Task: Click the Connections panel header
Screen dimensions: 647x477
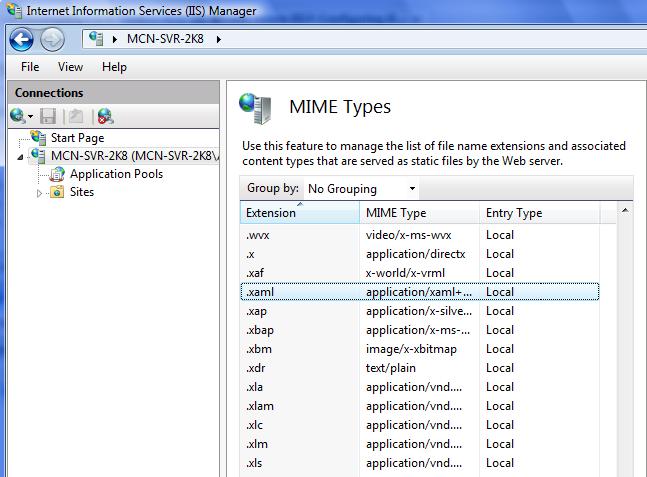Action: coord(113,93)
